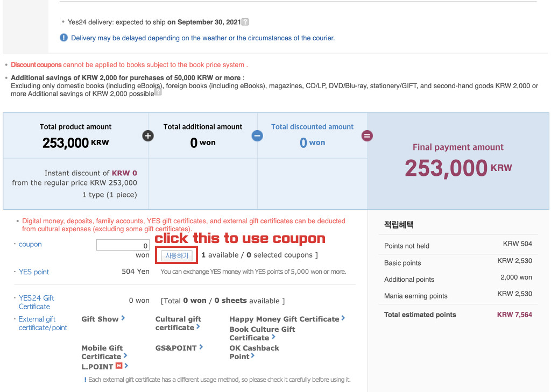Click the arrow beside GS&POINT
This screenshot has height=392, width=551.
click(x=201, y=347)
